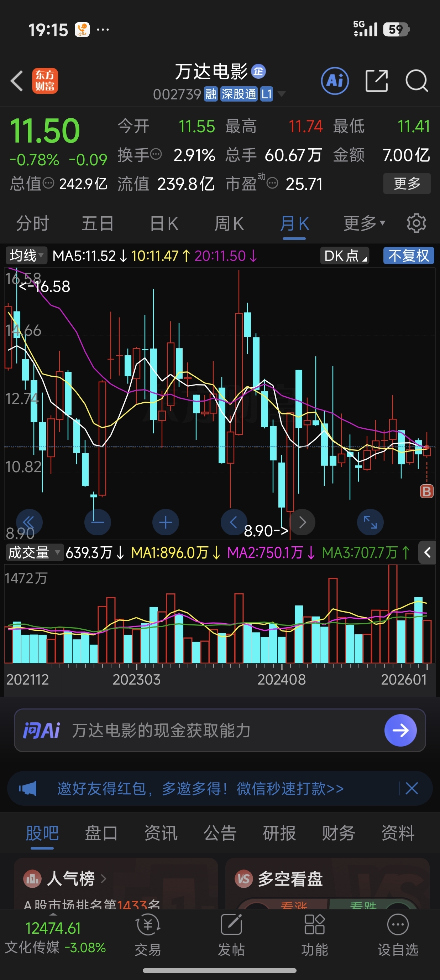Move chart right with arrow button
This screenshot has width=440, height=980.
302,522
